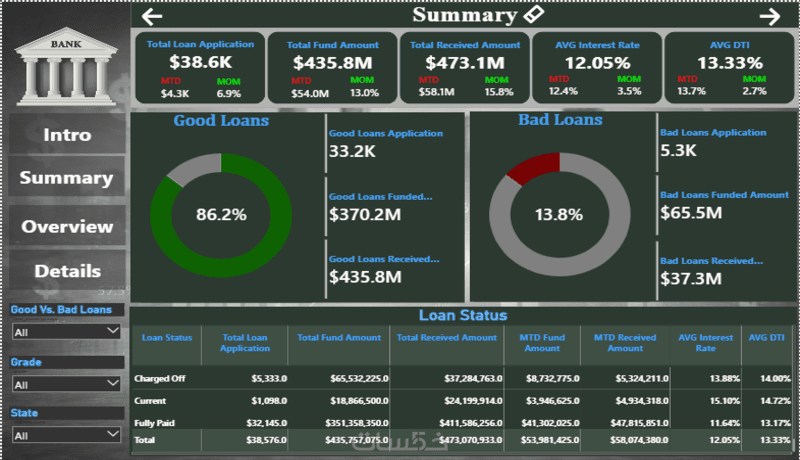This screenshot has width=800, height=460.
Task: Click the eraser icon beside Summary title
Action: tap(534, 14)
